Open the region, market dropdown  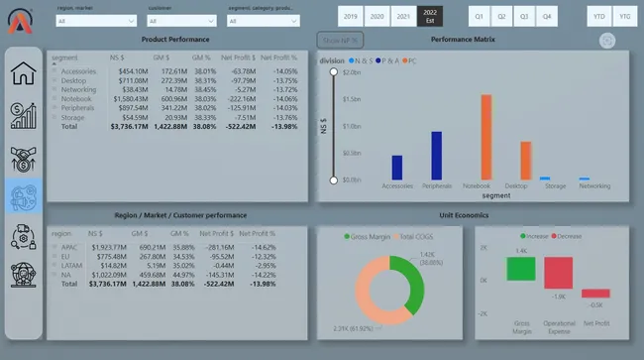pos(96,21)
